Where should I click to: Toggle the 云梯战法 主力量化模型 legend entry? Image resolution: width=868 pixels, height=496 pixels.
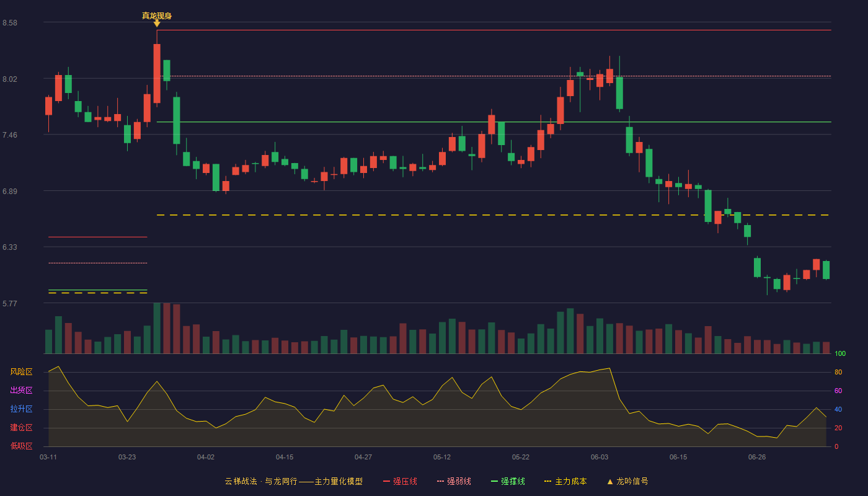(x=293, y=481)
